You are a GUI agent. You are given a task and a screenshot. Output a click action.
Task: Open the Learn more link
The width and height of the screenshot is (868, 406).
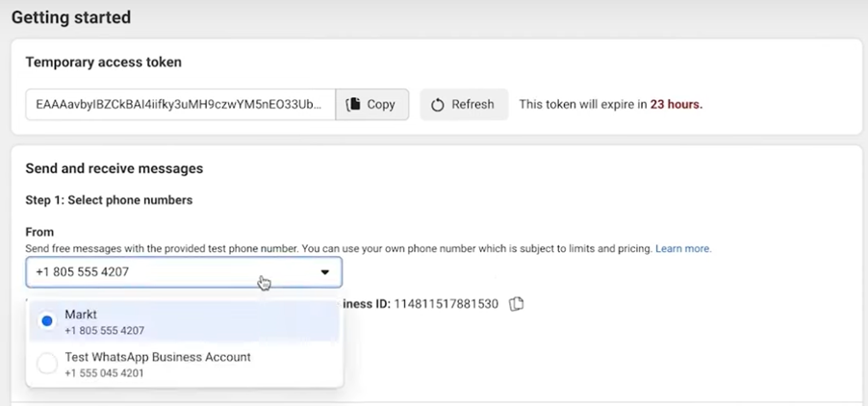[x=683, y=248]
